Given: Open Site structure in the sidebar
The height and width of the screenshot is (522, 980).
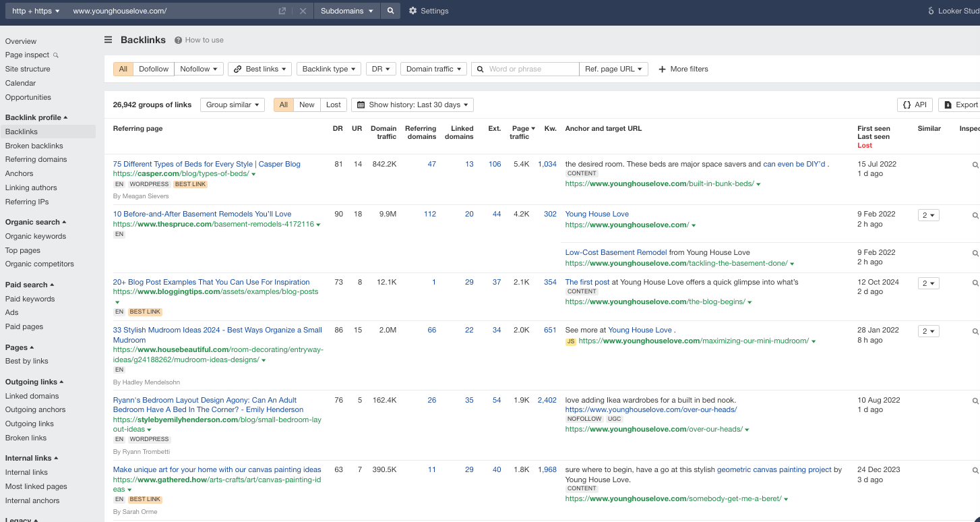Looking at the screenshot, I should click(x=28, y=69).
